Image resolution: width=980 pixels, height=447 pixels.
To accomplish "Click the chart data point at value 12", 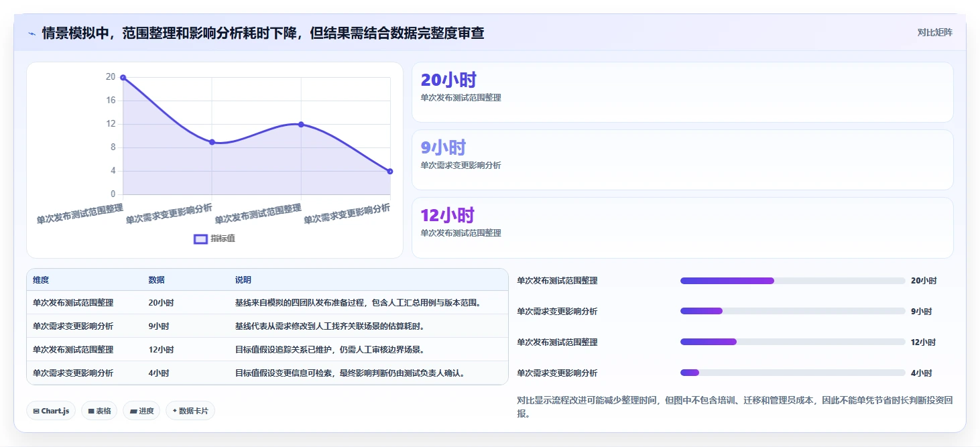I will pyautogui.click(x=301, y=124).
